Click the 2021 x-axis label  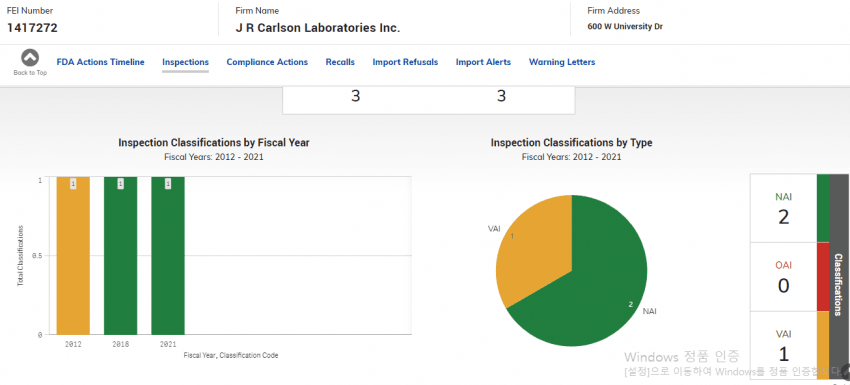[168, 344]
